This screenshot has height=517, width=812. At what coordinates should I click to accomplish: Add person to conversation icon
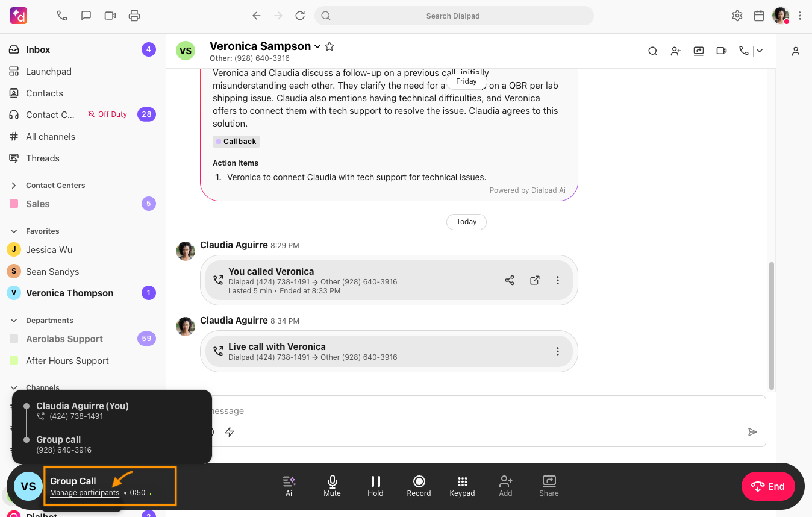(x=676, y=51)
